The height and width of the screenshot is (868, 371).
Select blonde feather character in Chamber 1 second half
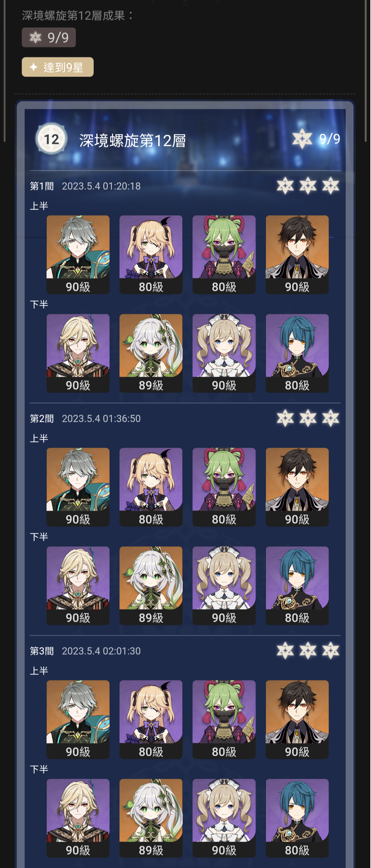pyautogui.click(x=78, y=353)
